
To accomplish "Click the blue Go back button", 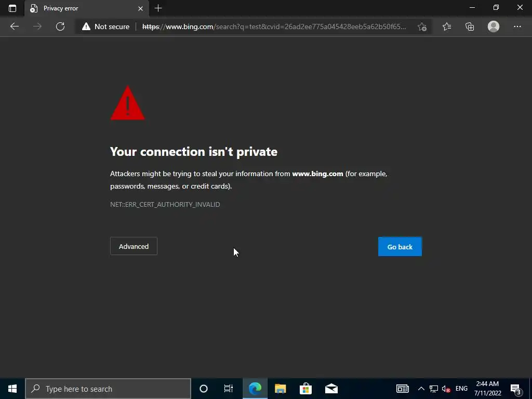I will click(x=400, y=247).
